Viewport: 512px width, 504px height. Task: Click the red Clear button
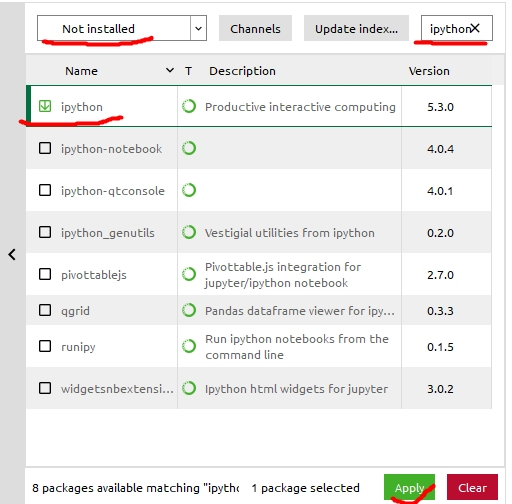(472, 487)
